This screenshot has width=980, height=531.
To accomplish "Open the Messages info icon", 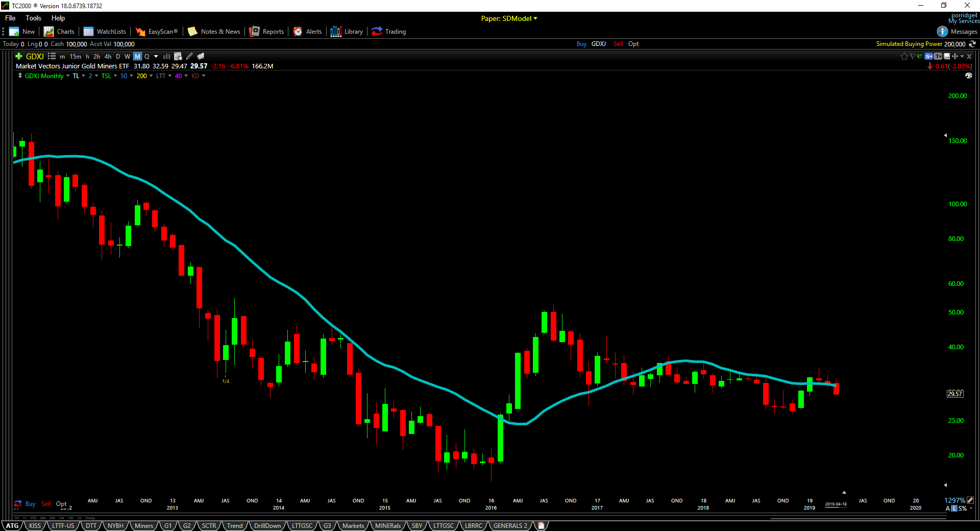I will coord(942,32).
